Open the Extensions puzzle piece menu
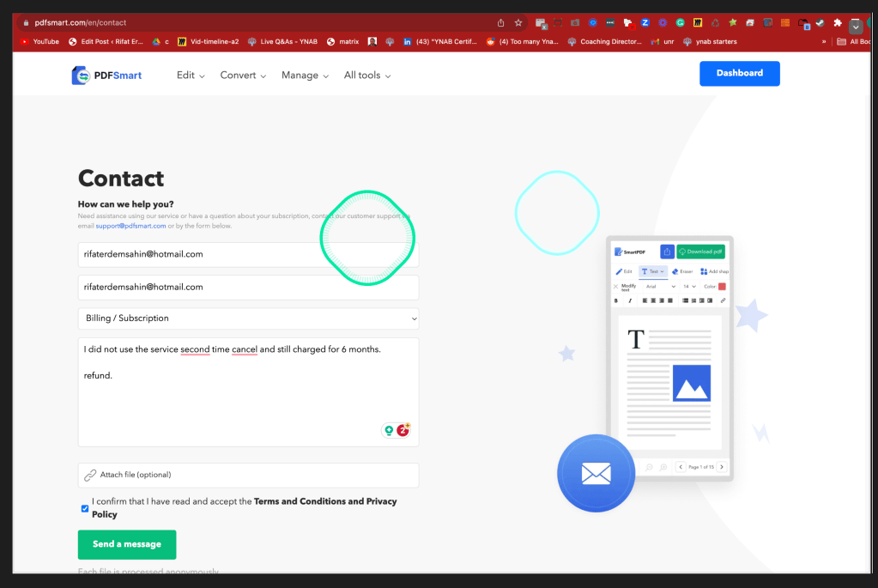 (838, 23)
